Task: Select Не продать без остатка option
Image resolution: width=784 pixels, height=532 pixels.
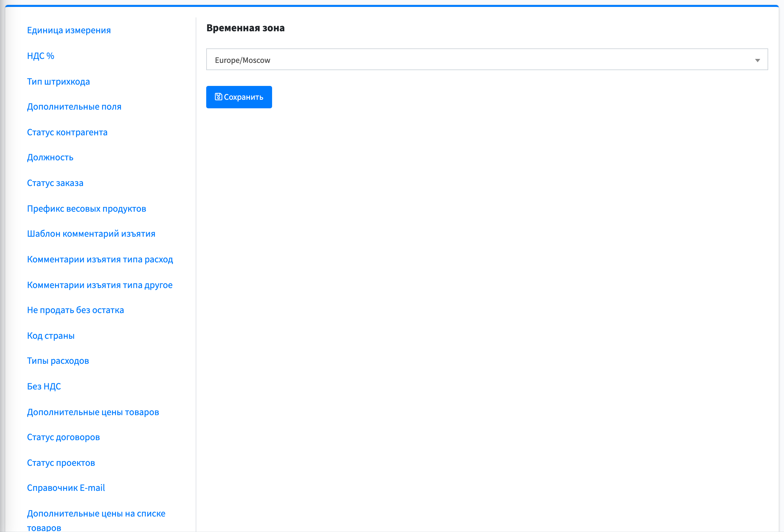Action: point(75,310)
